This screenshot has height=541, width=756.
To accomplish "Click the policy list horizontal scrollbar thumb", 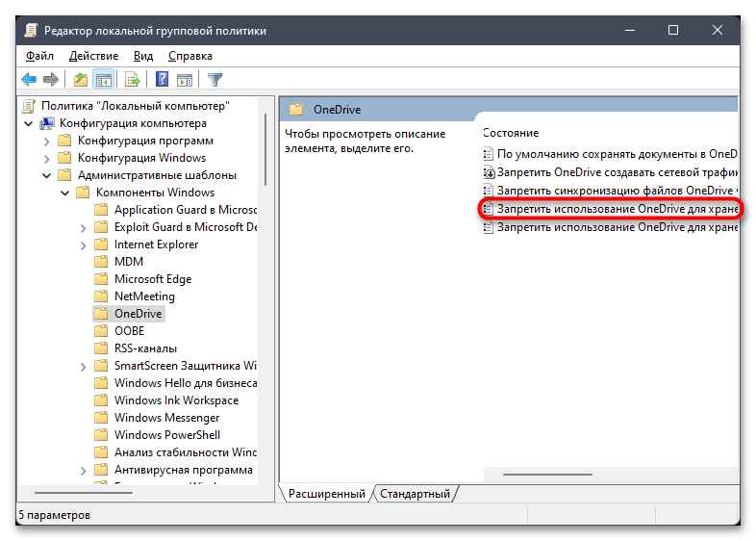I will tap(547, 475).
